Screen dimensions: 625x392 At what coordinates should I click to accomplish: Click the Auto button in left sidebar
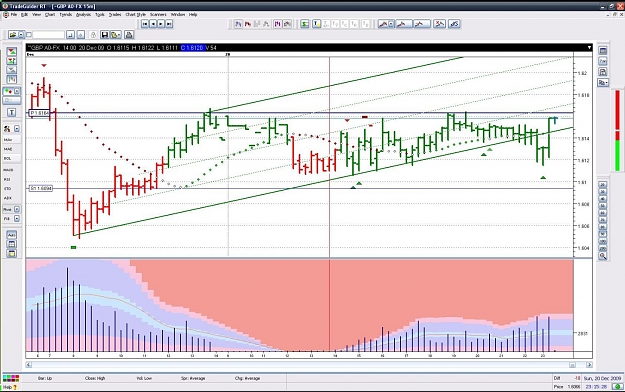coord(12,234)
